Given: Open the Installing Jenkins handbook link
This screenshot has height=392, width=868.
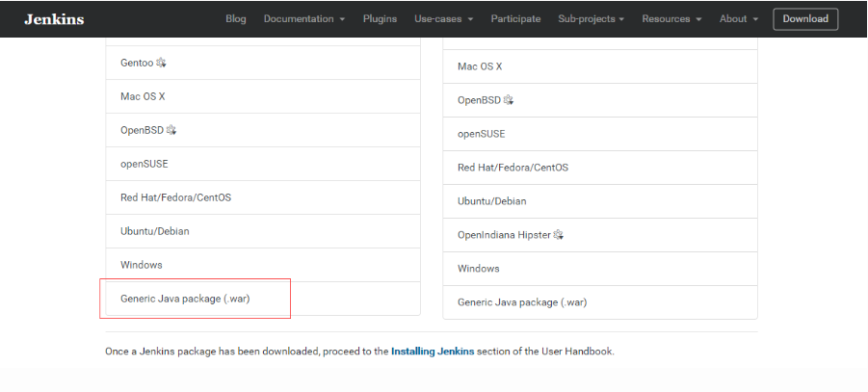Looking at the screenshot, I should pos(433,351).
